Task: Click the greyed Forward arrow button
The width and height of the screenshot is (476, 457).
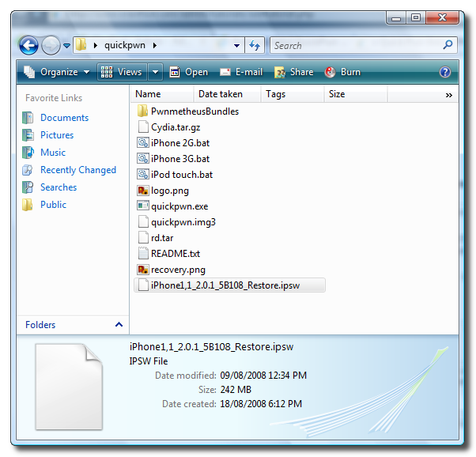Action: pos(51,45)
